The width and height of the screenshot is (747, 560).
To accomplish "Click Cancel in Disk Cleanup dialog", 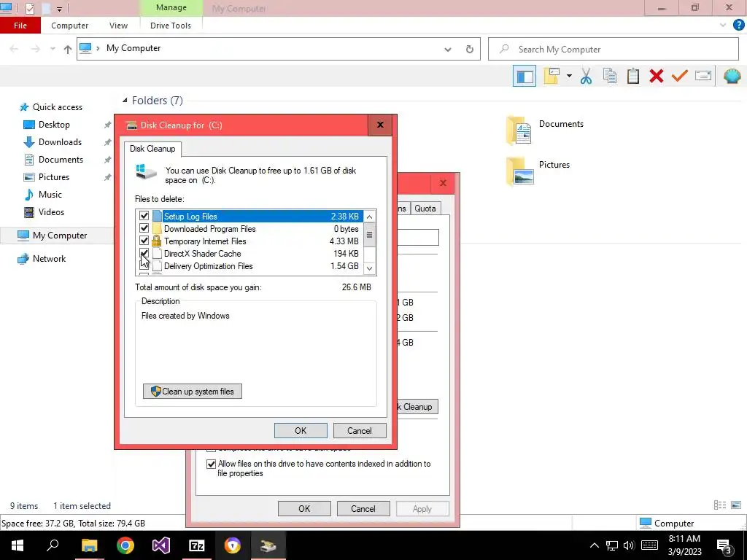I will [359, 430].
